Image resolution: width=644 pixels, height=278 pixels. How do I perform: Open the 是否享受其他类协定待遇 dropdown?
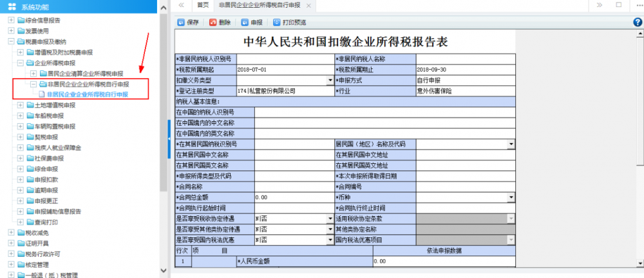click(330, 230)
